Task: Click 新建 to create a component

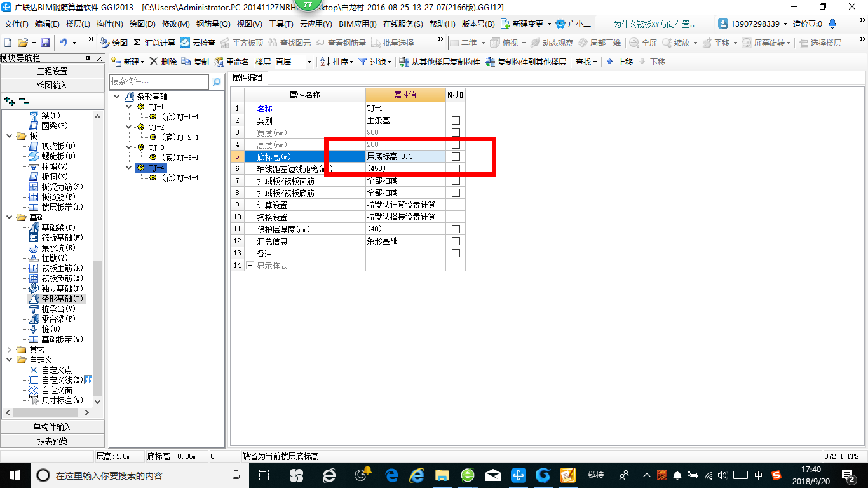Action: (x=128, y=62)
